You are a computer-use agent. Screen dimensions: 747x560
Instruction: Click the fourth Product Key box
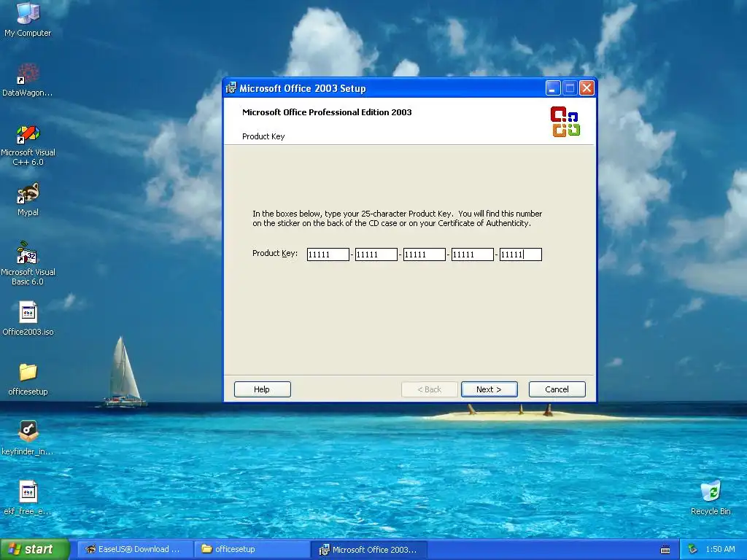click(472, 254)
